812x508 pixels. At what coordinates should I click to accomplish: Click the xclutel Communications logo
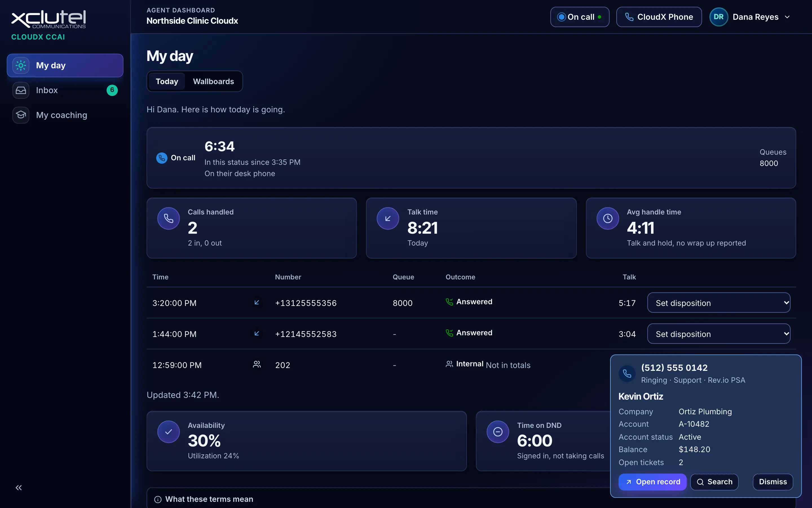(x=49, y=19)
